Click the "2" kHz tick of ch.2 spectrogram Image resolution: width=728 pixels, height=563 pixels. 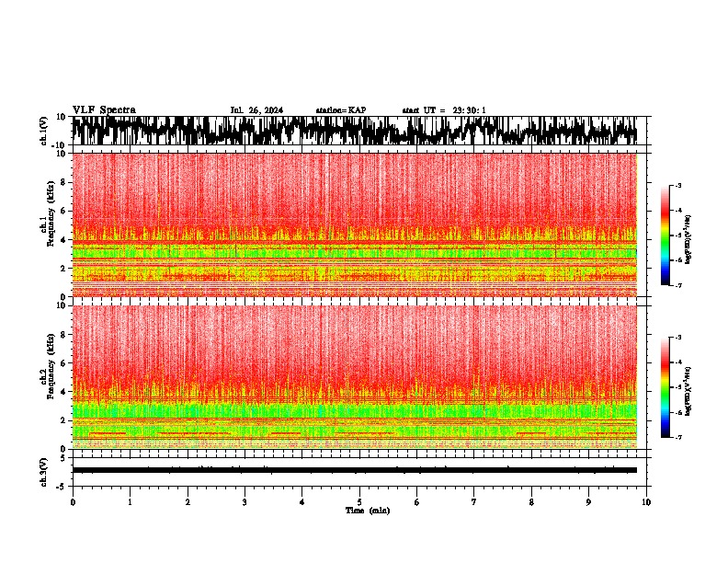[64, 420]
